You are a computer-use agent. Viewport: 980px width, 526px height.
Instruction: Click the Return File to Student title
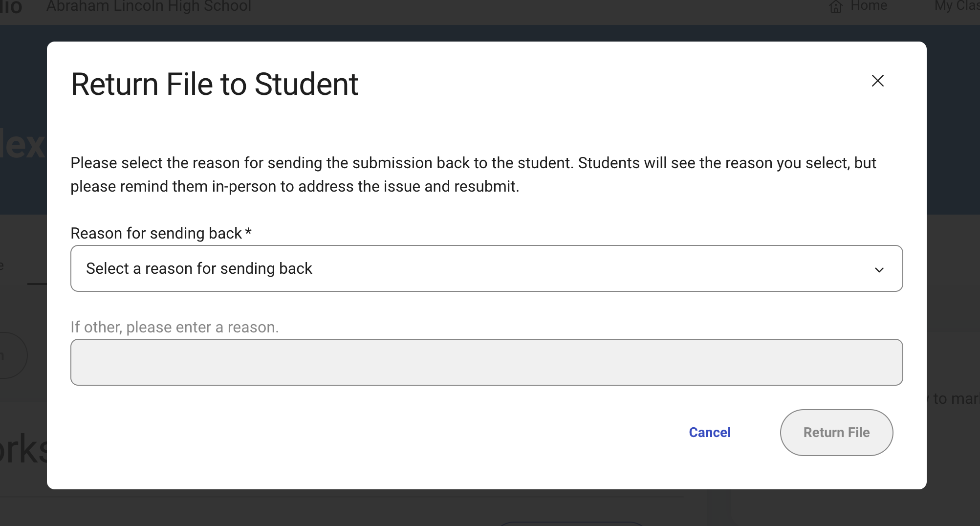point(215,84)
